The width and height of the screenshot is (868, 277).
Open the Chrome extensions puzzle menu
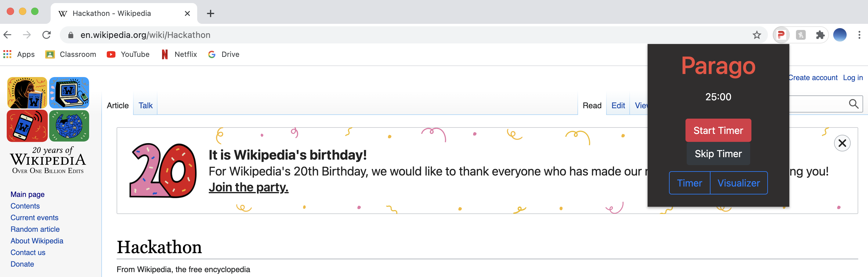pyautogui.click(x=820, y=35)
